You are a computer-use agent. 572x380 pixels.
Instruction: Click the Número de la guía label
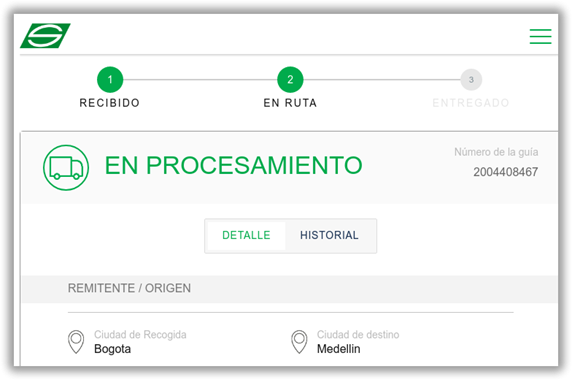[496, 152]
